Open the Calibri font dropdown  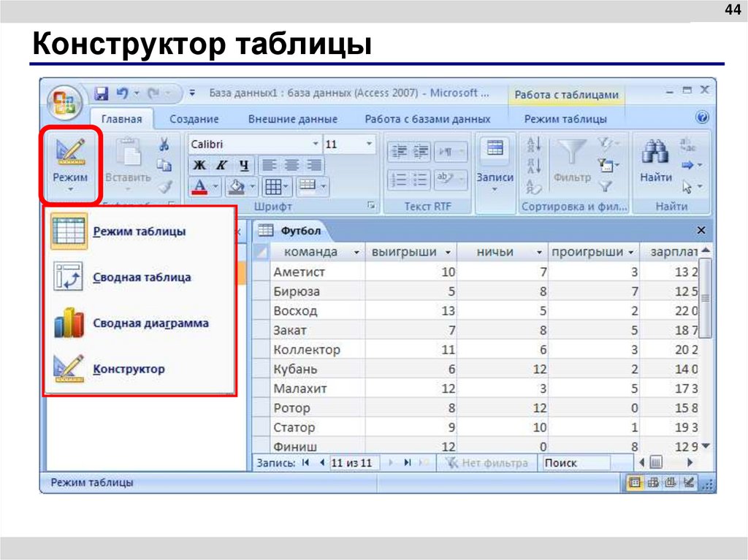316,143
